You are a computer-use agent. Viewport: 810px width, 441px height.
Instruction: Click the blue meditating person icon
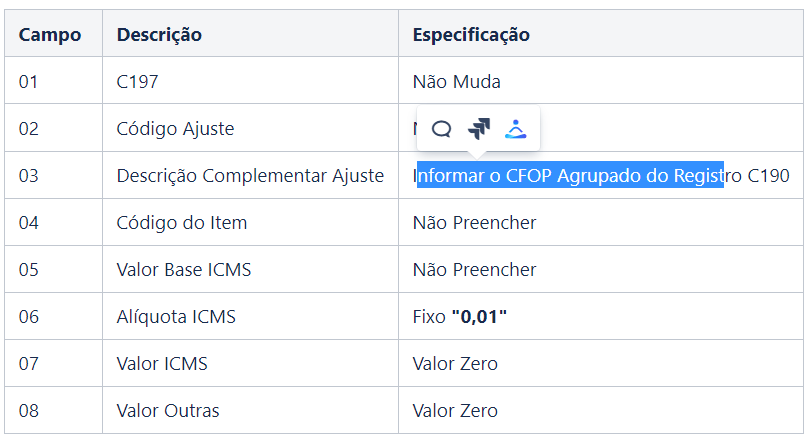516,129
